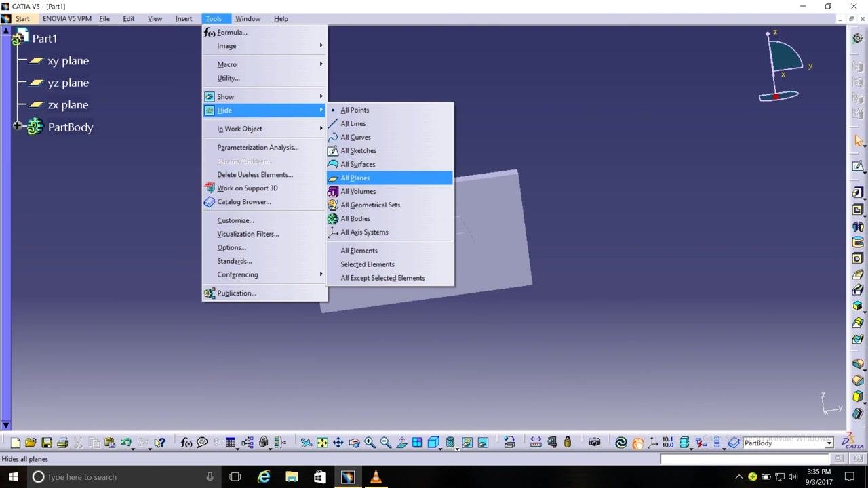The width and height of the screenshot is (868, 488).
Task: Open the Insert menu
Action: pos(184,18)
